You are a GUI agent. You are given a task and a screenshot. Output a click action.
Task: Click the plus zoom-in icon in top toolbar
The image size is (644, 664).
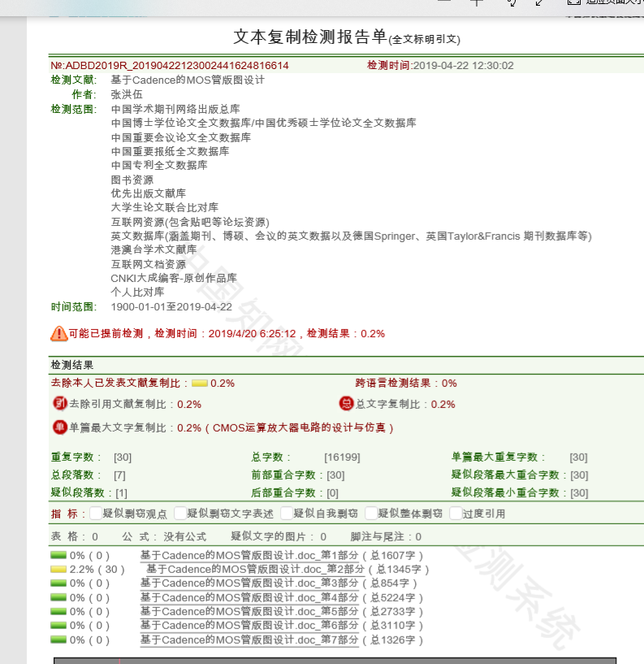coord(477,2)
